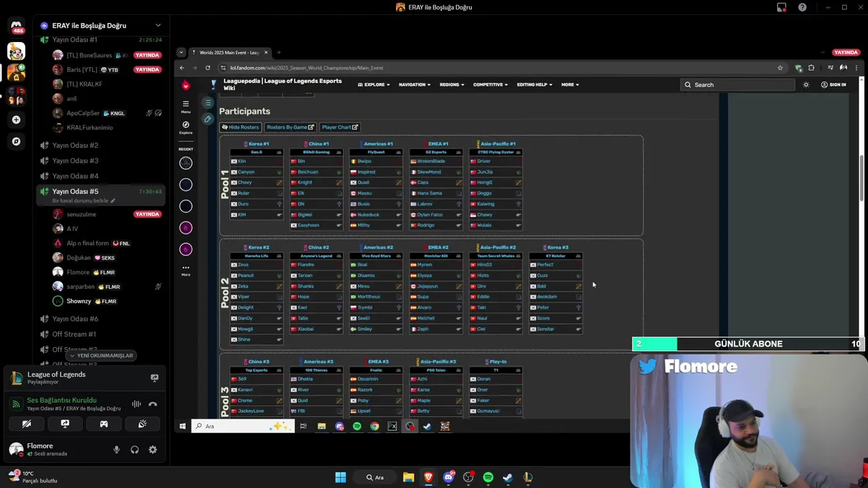
Task: Click the wiki Search field
Action: click(738, 85)
